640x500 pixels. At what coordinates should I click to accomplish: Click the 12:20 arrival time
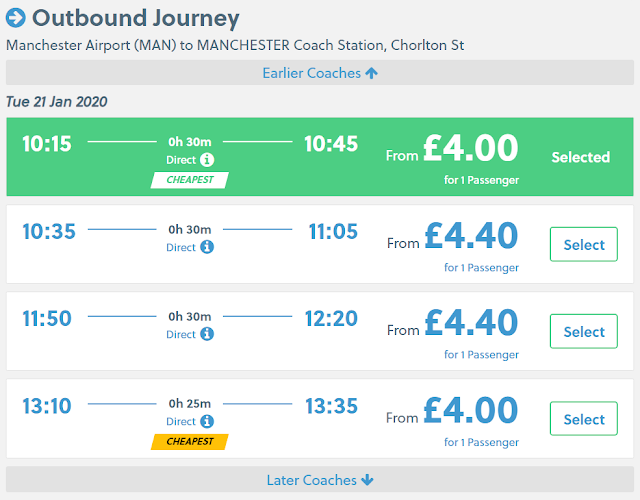point(332,319)
